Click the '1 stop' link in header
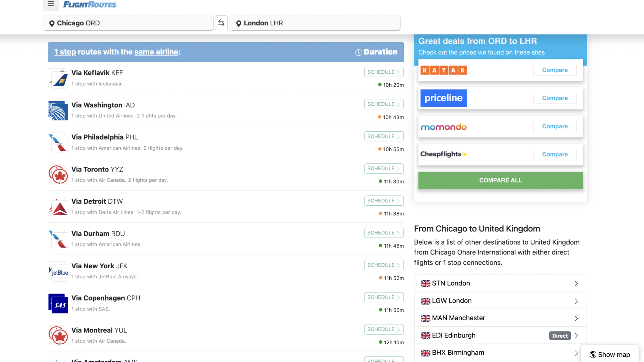The image size is (644, 362). point(65,52)
